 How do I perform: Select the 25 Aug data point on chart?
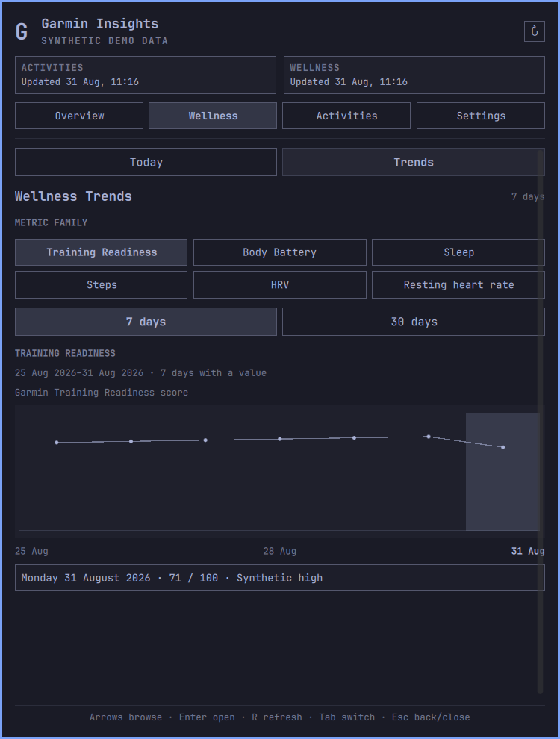coord(57,443)
